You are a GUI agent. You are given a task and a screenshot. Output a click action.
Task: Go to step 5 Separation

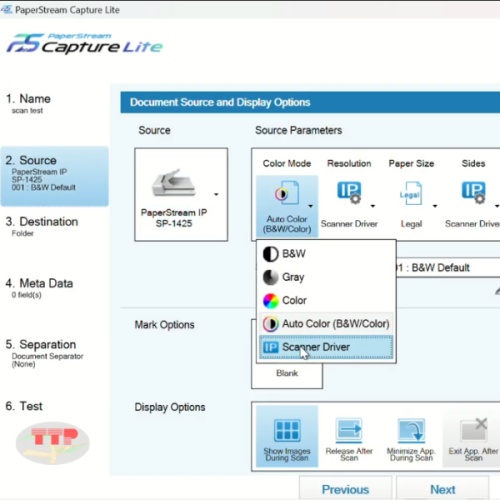[41, 344]
